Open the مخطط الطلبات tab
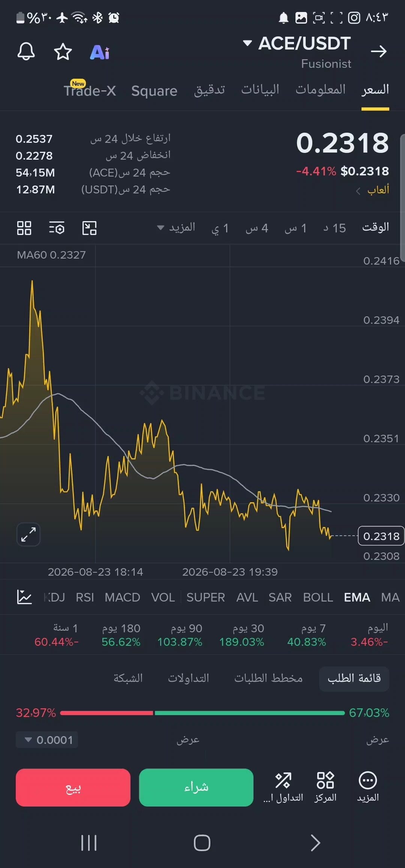 tap(268, 678)
